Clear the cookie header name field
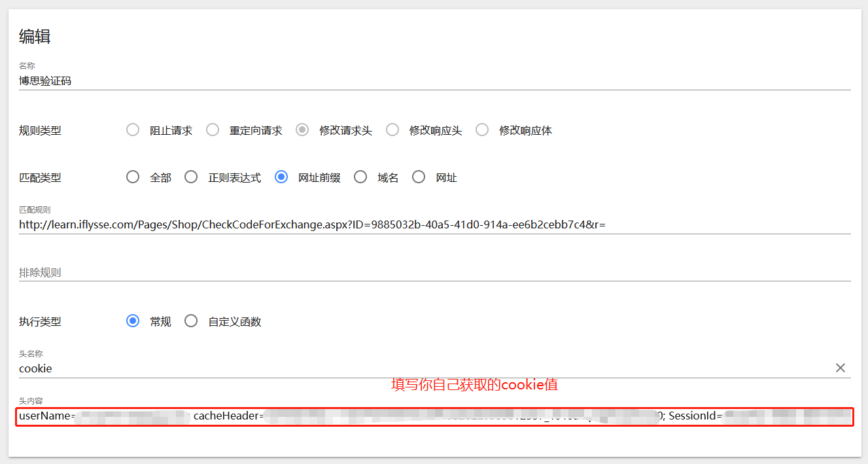This screenshot has width=868, height=464. 841,368
